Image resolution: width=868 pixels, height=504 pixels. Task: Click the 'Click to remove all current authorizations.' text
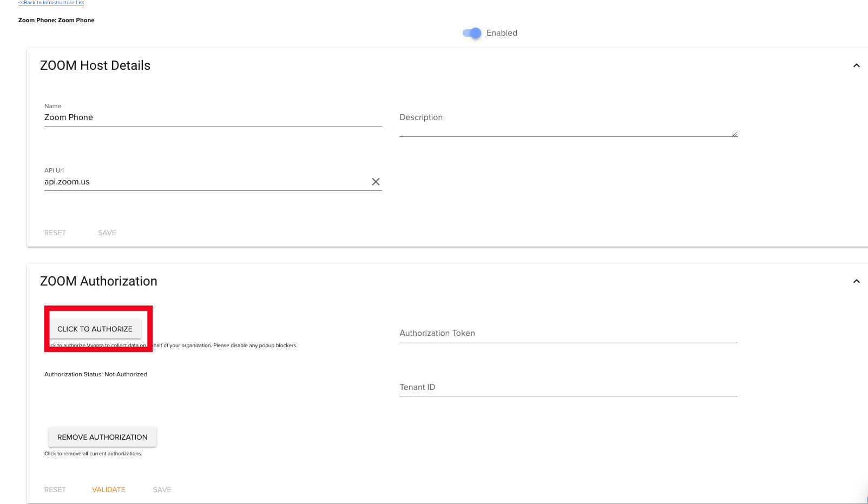click(x=93, y=454)
